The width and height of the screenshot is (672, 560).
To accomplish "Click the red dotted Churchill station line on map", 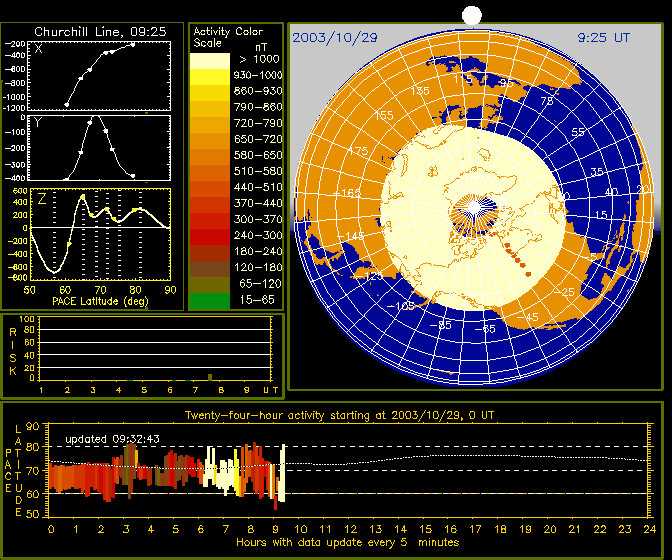I will pos(512,254).
